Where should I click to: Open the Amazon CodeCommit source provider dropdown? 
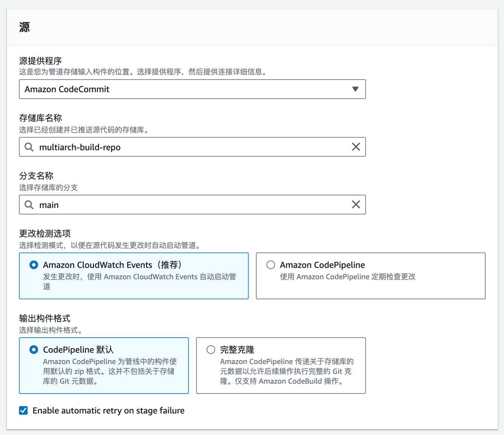(192, 89)
